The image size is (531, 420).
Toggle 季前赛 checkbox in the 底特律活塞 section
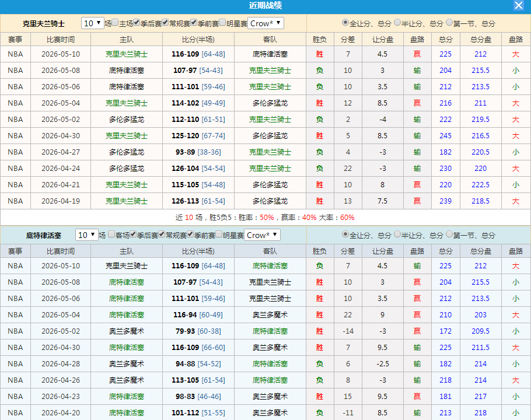[190, 234]
